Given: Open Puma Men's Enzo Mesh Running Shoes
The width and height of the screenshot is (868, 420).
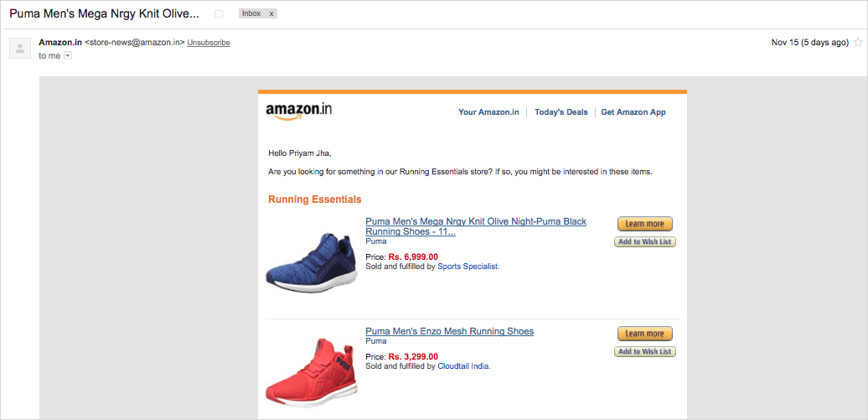Looking at the screenshot, I should point(449,331).
